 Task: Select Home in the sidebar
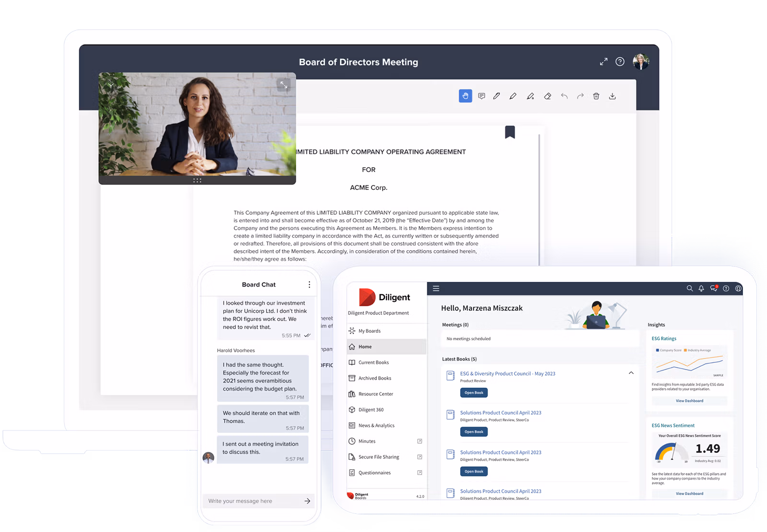386,347
